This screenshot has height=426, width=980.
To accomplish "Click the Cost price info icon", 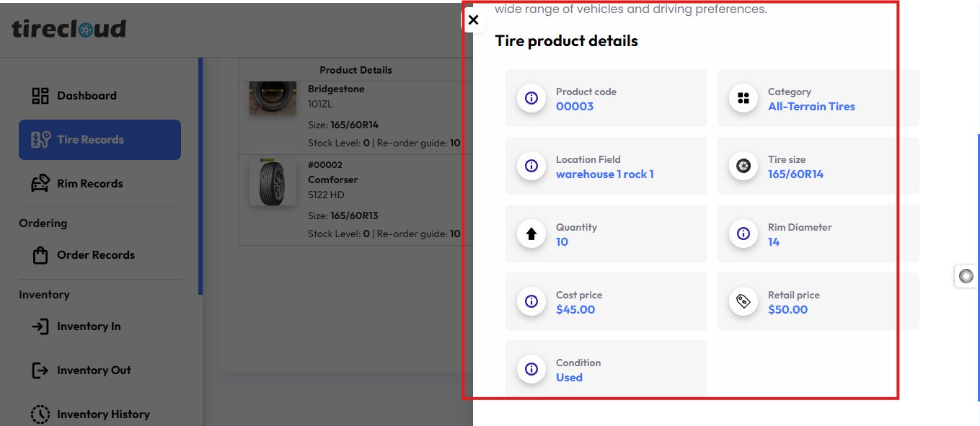I will tap(531, 301).
